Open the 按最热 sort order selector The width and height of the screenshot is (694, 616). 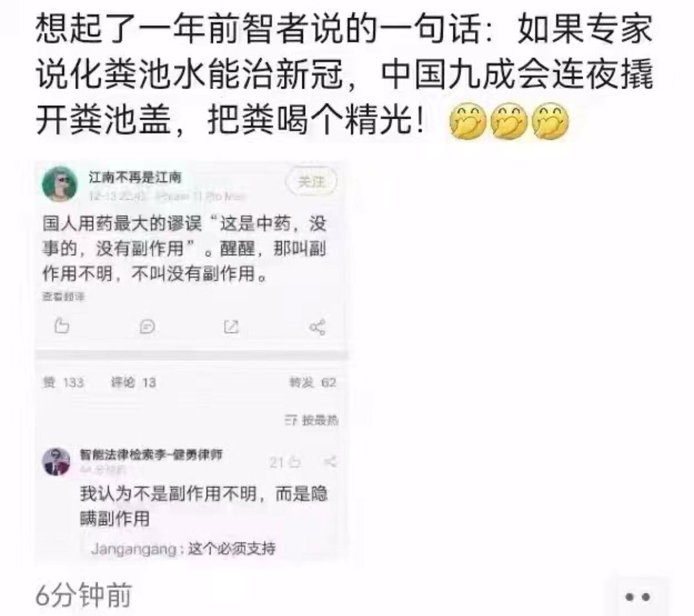click(x=312, y=420)
